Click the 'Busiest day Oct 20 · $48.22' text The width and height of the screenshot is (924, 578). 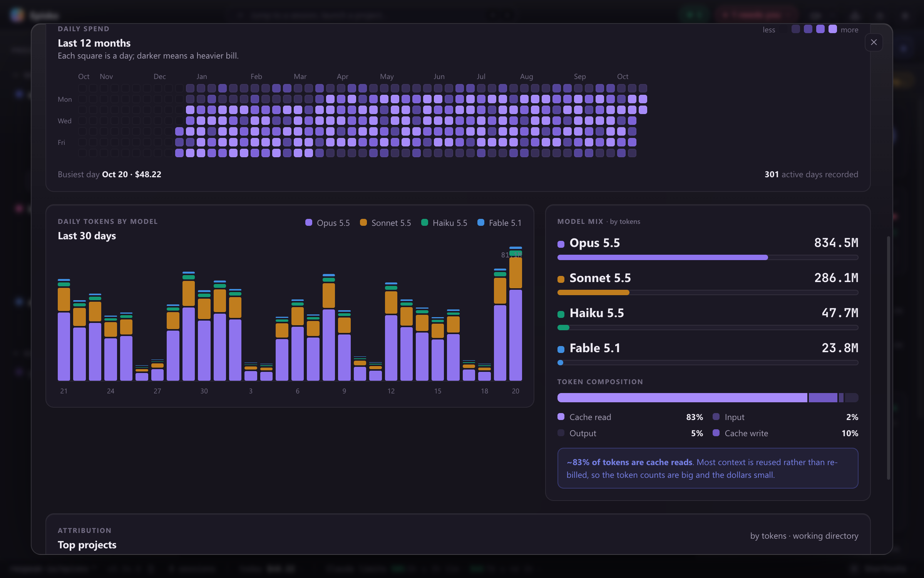(109, 174)
